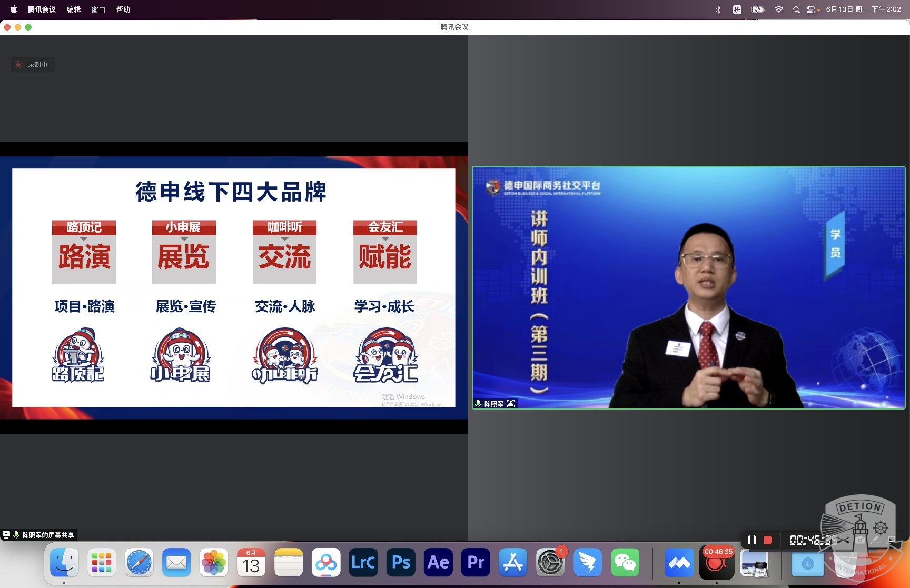
Task: Open the DingTalk blue wing icon in Dock
Action: (588, 563)
